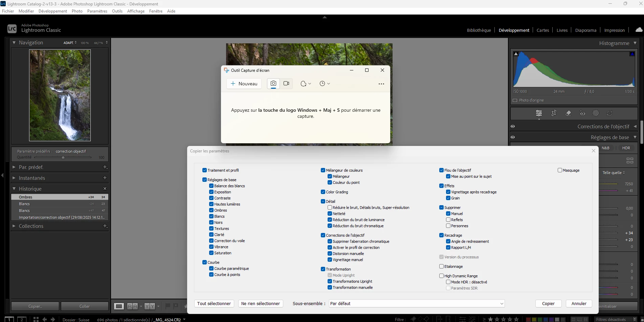Click the Tout sélectionner button
Viewport: 644px width, 322px height.
point(214,304)
